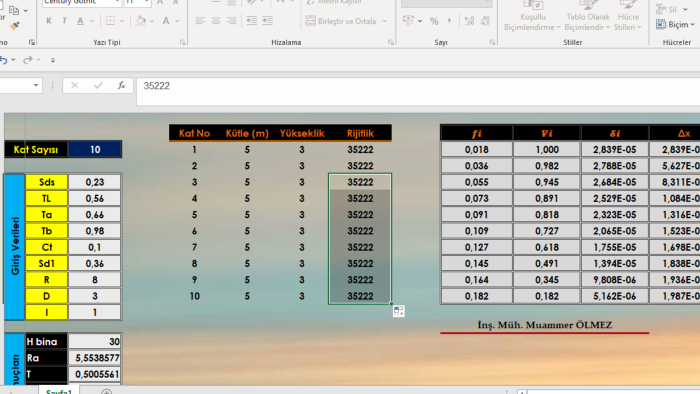Decrease decimal places
Image resolution: width=700 pixels, height=394 pixels.
click(485, 21)
